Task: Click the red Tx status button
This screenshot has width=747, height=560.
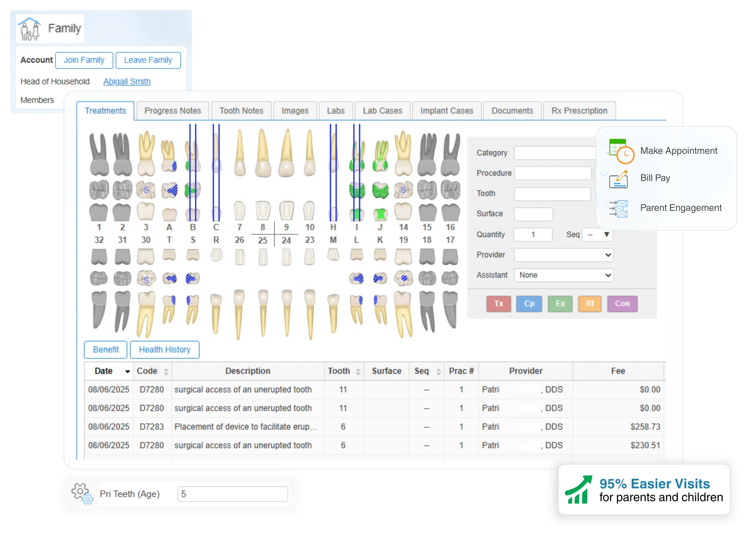Action: (498, 303)
